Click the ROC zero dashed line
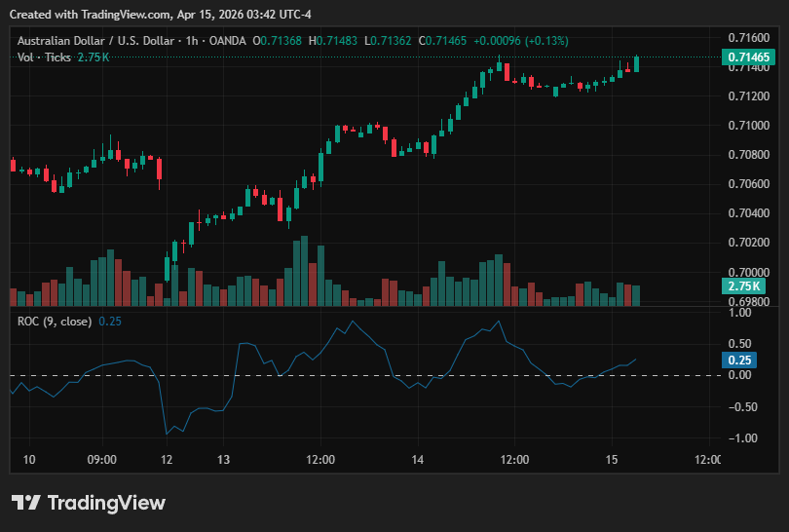The image size is (789, 532). [x=365, y=375]
